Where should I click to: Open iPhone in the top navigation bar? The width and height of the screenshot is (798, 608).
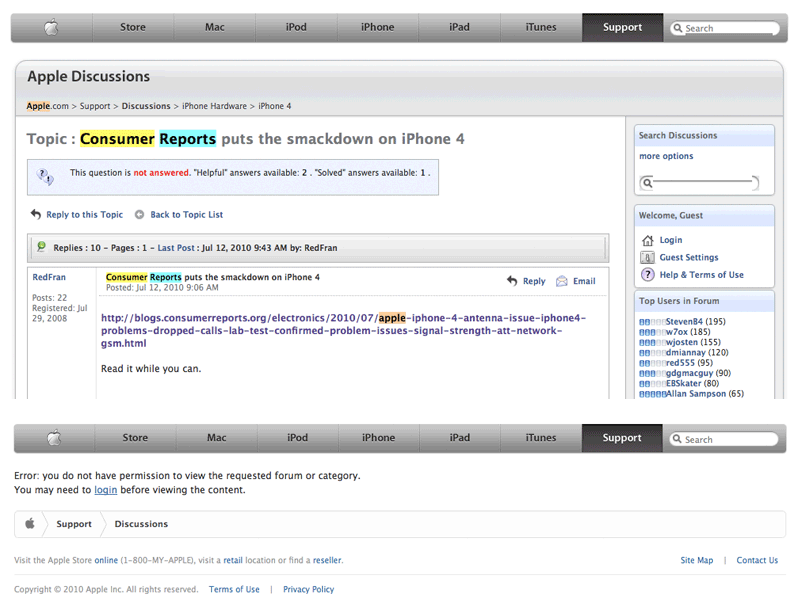coord(378,27)
